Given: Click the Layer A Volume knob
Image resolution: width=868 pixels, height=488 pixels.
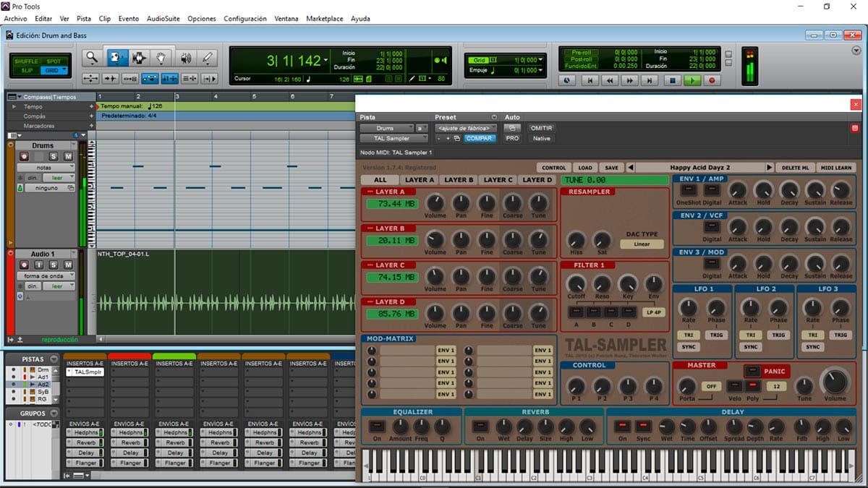Looking at the screenshot, I should [435, 203].
